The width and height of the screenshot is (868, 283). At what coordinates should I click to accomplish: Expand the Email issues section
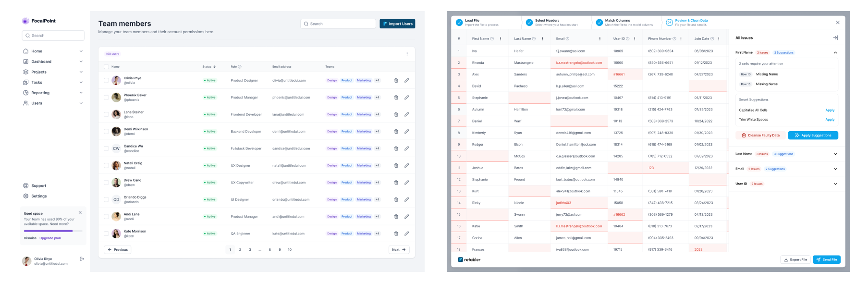point(835,169)
